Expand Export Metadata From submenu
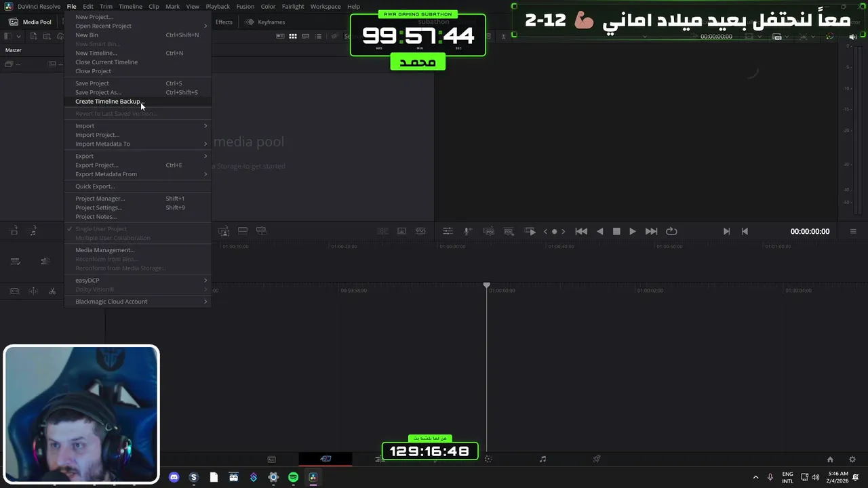 tap(138, 174)
